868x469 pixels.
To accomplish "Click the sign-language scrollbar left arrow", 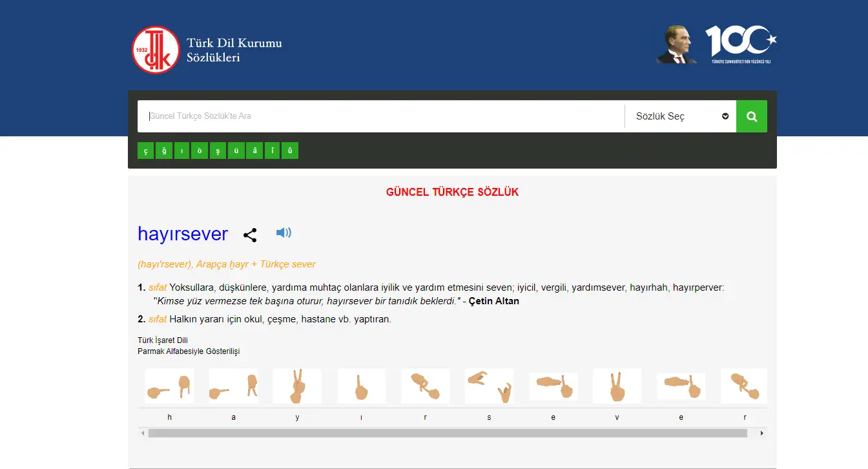I will pos(143,433).
